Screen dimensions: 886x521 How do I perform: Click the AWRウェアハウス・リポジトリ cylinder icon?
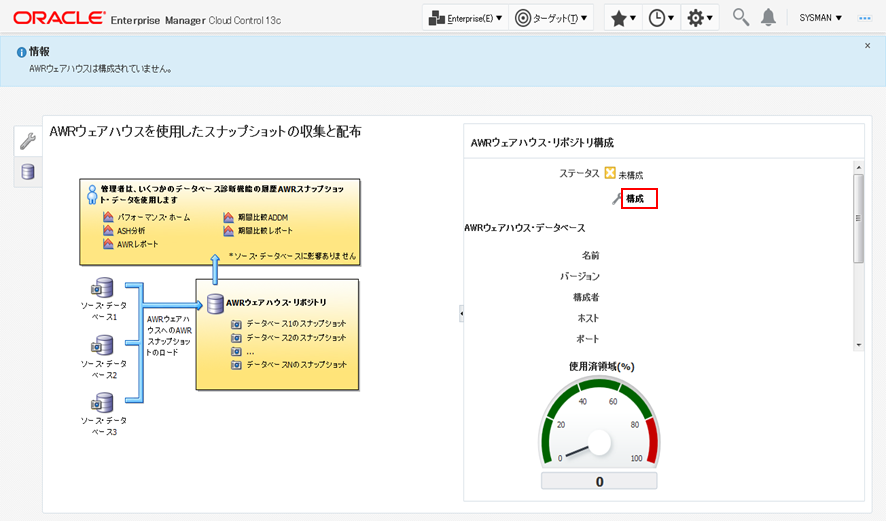[215, 304]
